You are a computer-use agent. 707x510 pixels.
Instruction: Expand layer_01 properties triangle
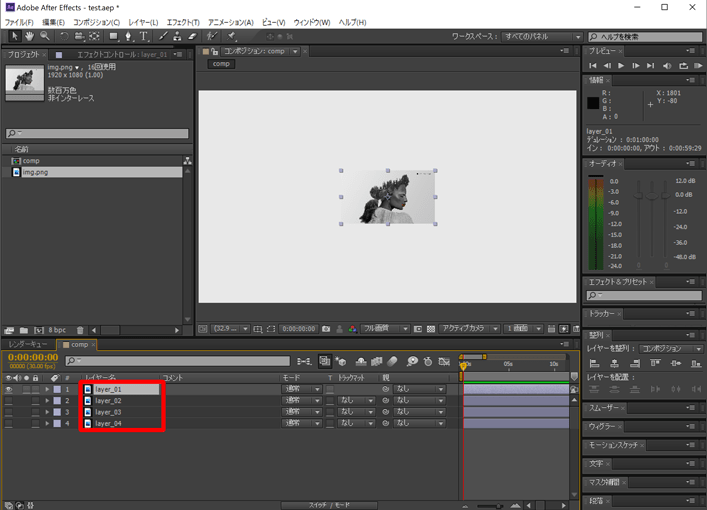click(47, 389)
